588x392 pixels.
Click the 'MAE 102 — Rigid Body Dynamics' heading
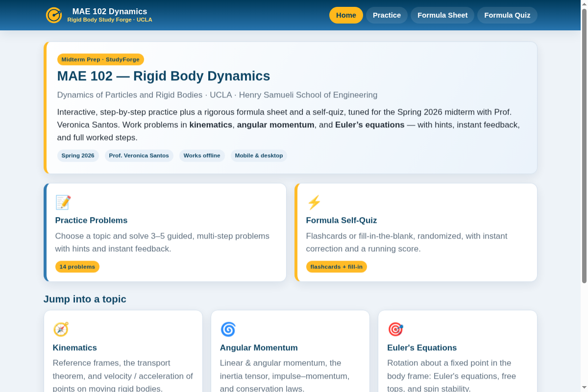164,76
